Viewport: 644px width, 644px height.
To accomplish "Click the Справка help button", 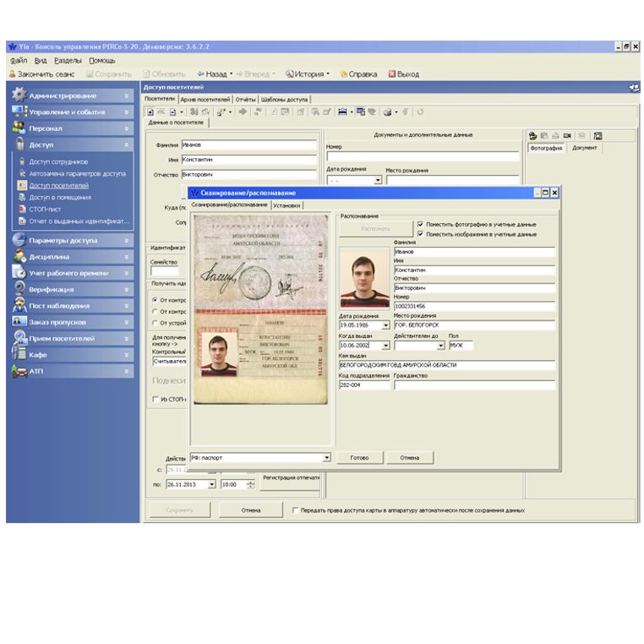I will 358,74.
